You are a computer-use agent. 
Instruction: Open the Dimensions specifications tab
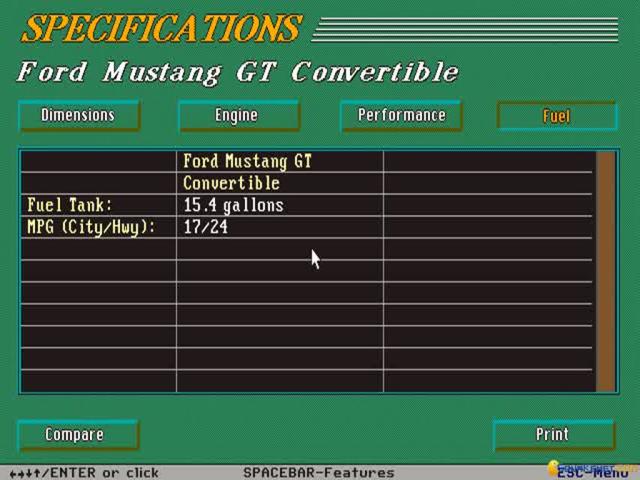79,116
